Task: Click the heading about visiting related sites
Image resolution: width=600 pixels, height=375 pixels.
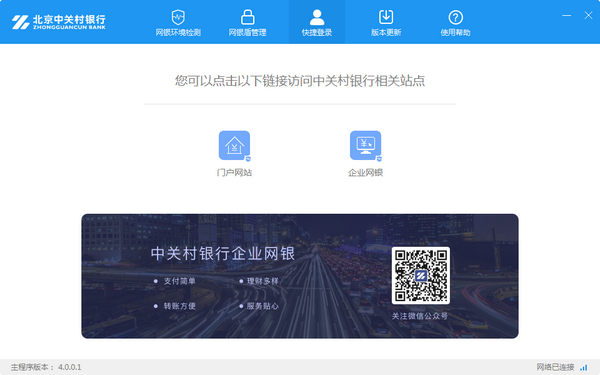Action: pyautogui.click(x=300, y=81)
